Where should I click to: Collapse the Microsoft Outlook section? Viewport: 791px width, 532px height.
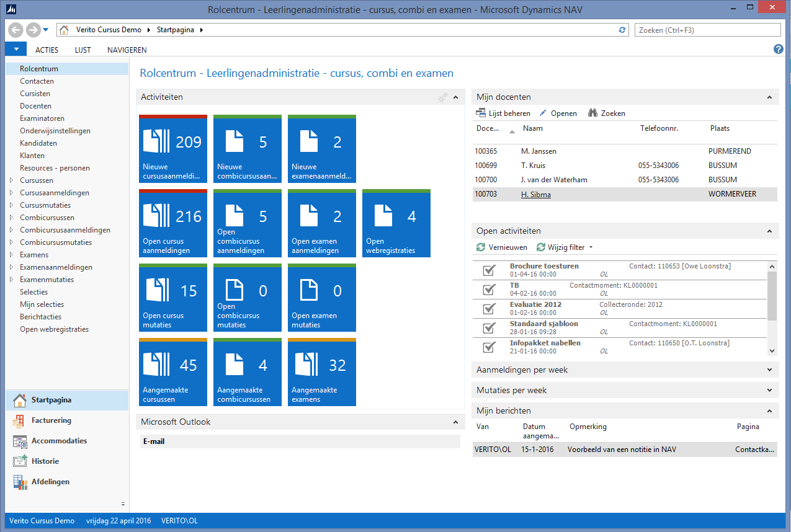(x=455, y=422)
